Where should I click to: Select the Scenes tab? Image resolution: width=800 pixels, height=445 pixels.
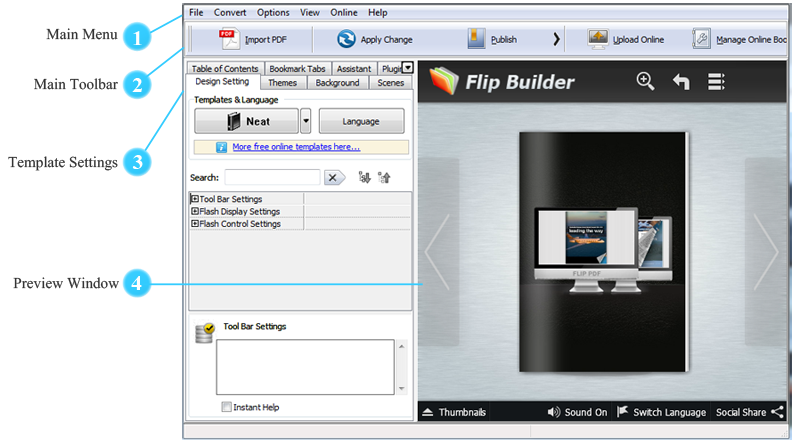[390, 83]
